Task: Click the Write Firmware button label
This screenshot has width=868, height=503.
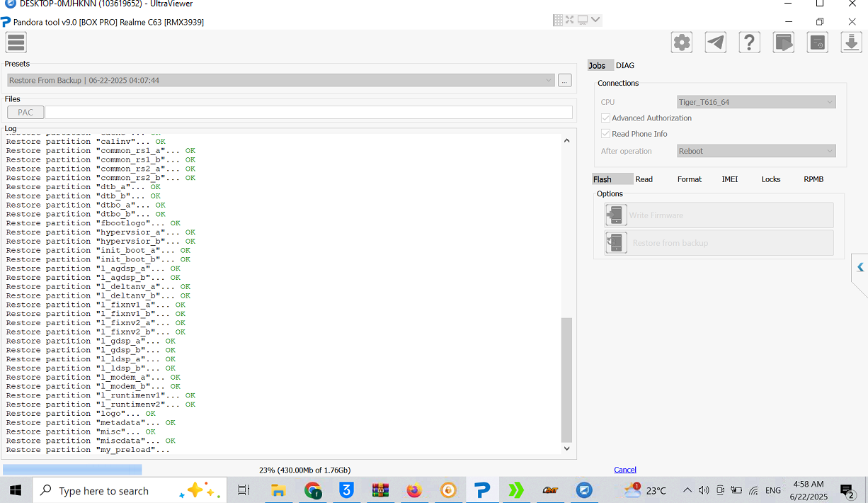Action: [656, 215]
